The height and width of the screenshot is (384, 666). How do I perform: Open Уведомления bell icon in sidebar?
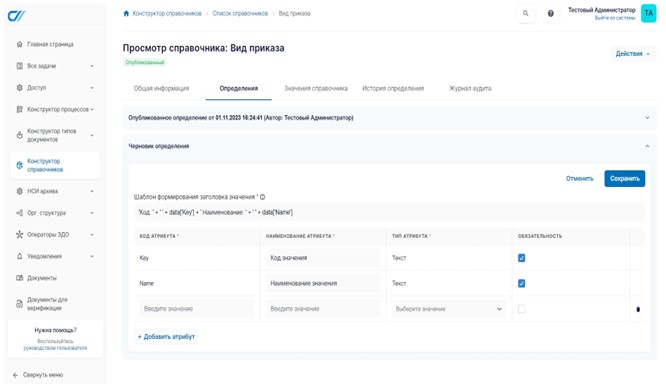20,256
